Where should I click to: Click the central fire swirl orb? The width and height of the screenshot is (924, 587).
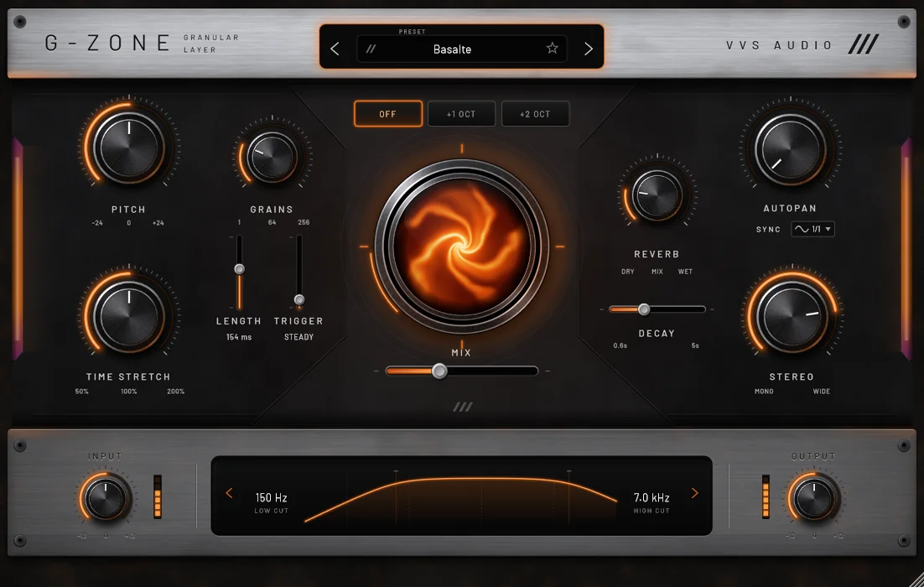coord(461,247)
